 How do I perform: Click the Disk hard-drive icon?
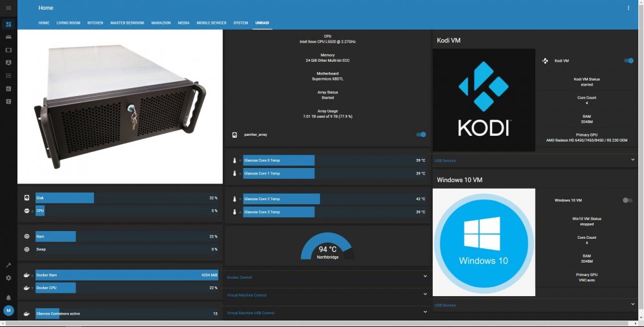(26, 198)
